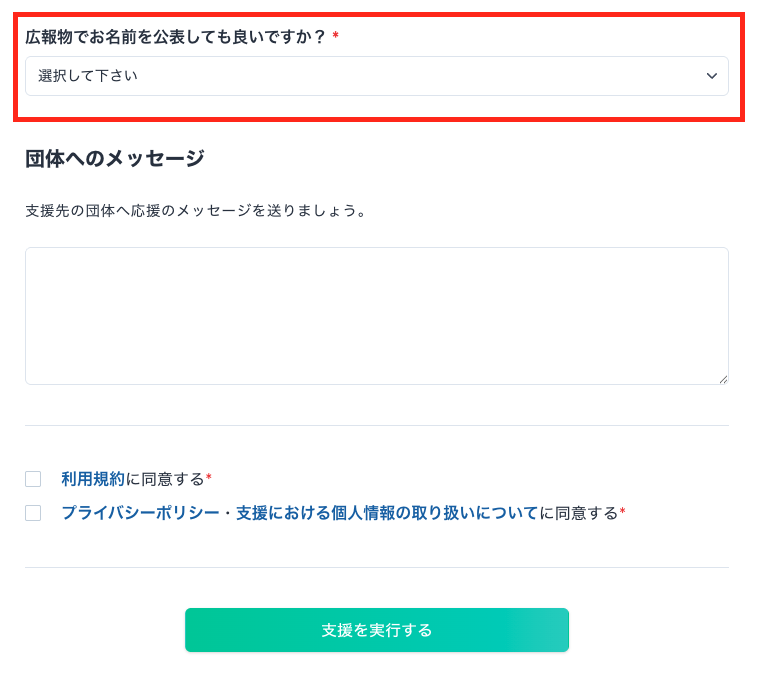Click the 広報物でお名前を公表しても良いですか label
Image resolution: width=768 pixels, height=688 pixels.
[x=175, y=36]
